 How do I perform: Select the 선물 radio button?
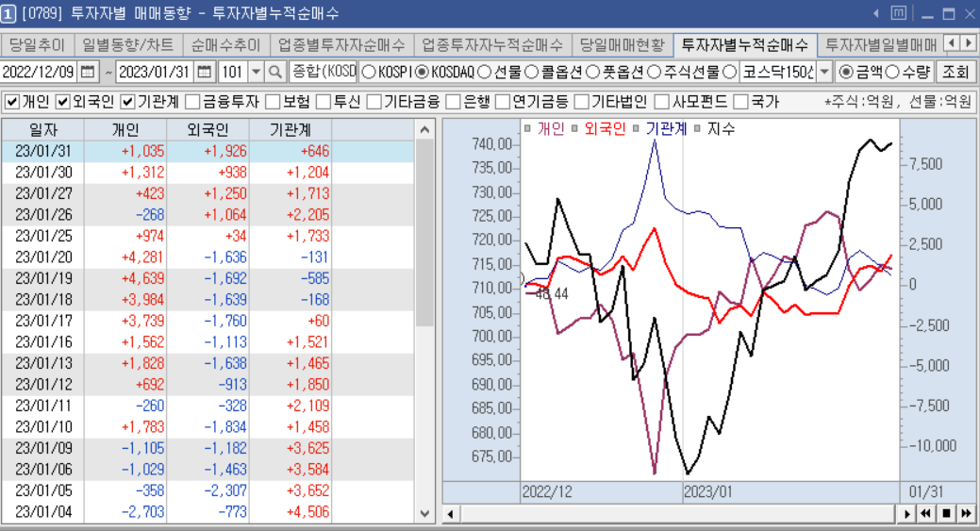(485, 73)
